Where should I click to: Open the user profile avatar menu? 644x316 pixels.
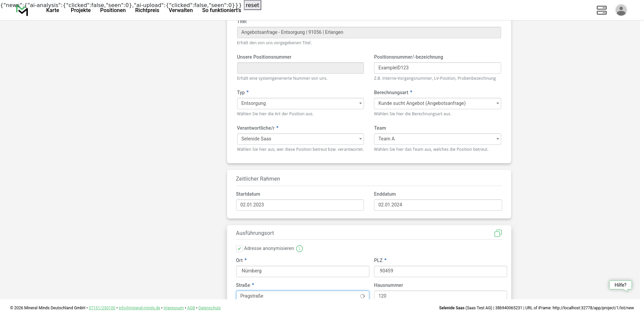point(621,10)
